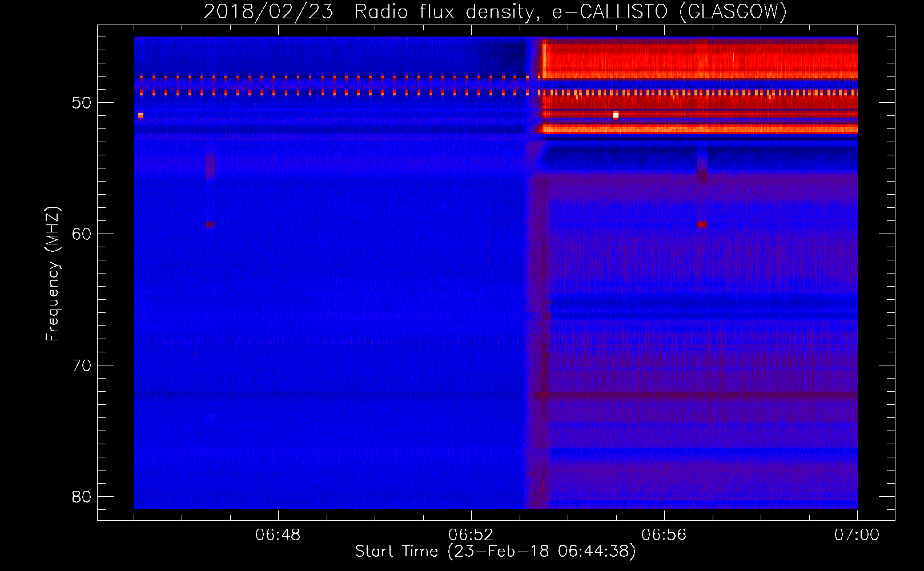The height and width of the screenshot is (571, 924).
Task: Click the 06:48 time tick label
Action: point(278,535)
